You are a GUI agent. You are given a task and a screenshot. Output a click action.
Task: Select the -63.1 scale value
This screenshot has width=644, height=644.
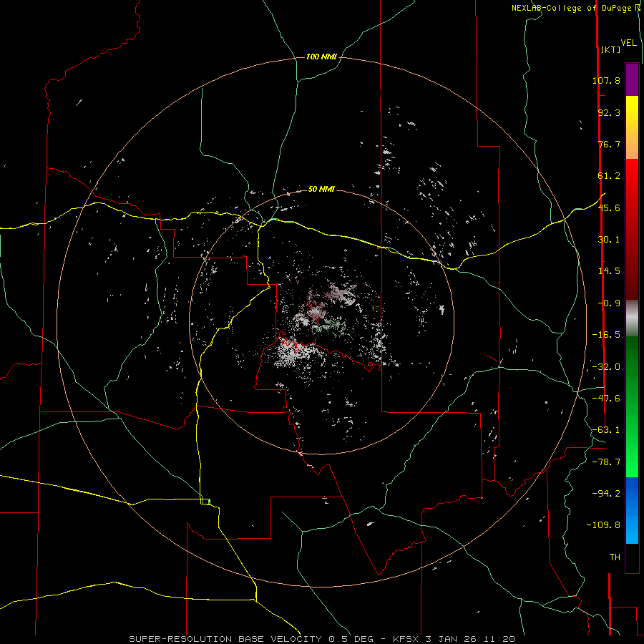pyautogui.click(x=606, y=430)
